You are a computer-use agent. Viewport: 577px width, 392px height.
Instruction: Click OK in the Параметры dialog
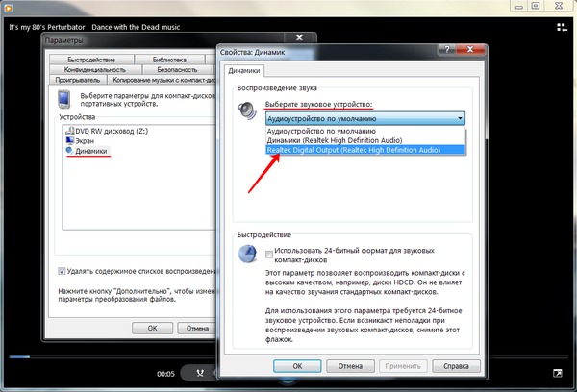(152, 328)
